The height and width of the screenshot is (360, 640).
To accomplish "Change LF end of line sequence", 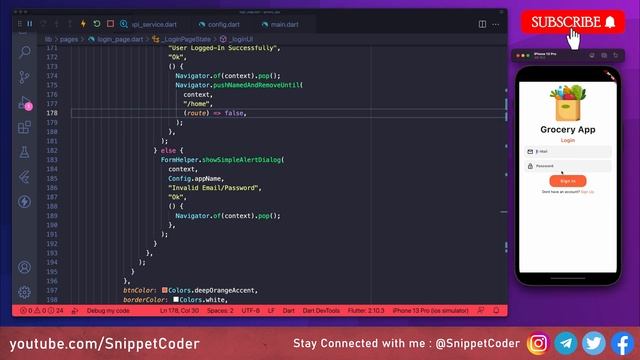I will click(271, 311).
